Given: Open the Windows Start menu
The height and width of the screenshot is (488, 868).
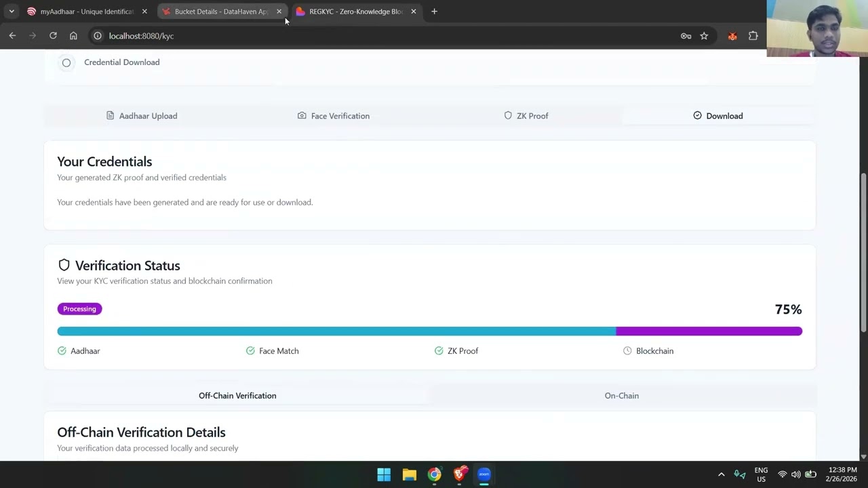Looking at the screenshot, I should pyautogui.click(x=384, y=474).
